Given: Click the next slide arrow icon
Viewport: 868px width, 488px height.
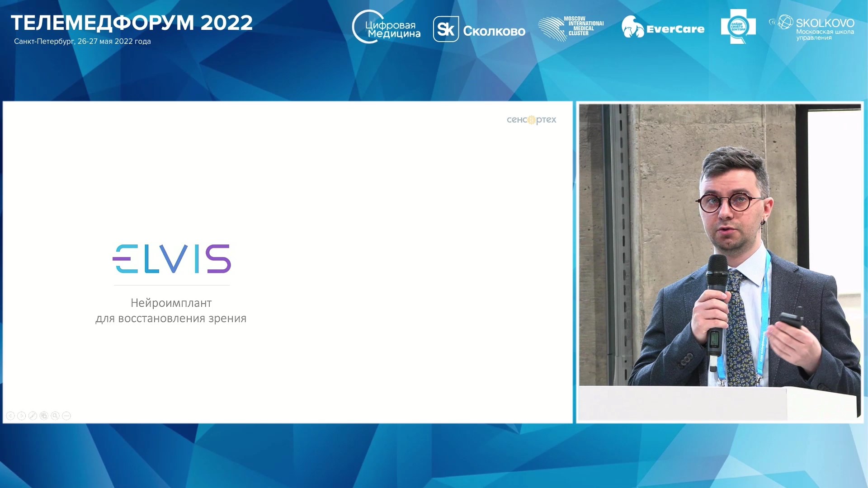Looking at the screenshot, I should coord(22,416).
